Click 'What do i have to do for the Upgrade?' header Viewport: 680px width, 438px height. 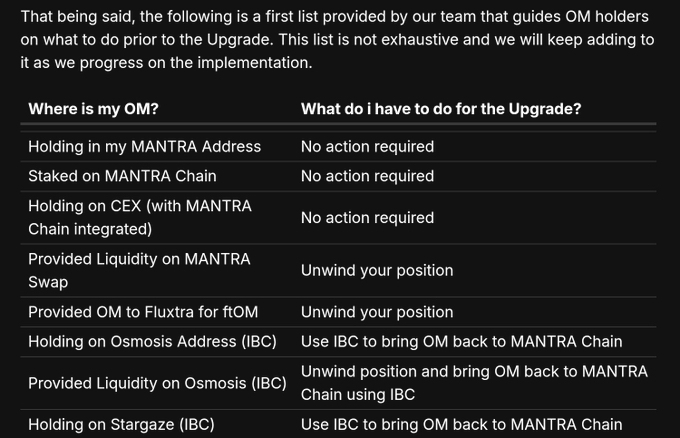pos(441,109)
